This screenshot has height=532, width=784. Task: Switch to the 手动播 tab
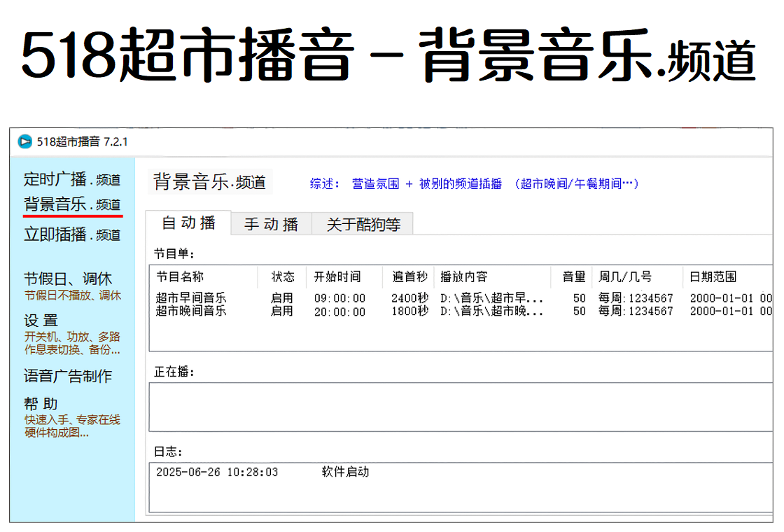pos(271,224)
